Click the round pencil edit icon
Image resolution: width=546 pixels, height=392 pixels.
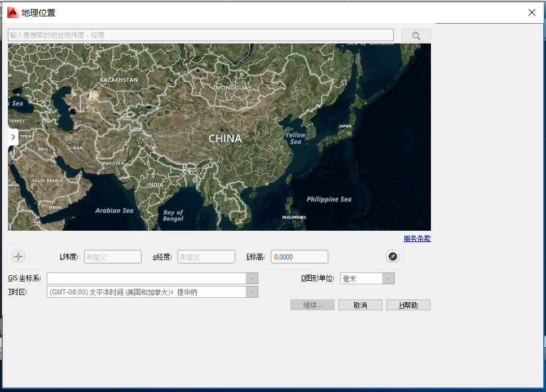393,257
